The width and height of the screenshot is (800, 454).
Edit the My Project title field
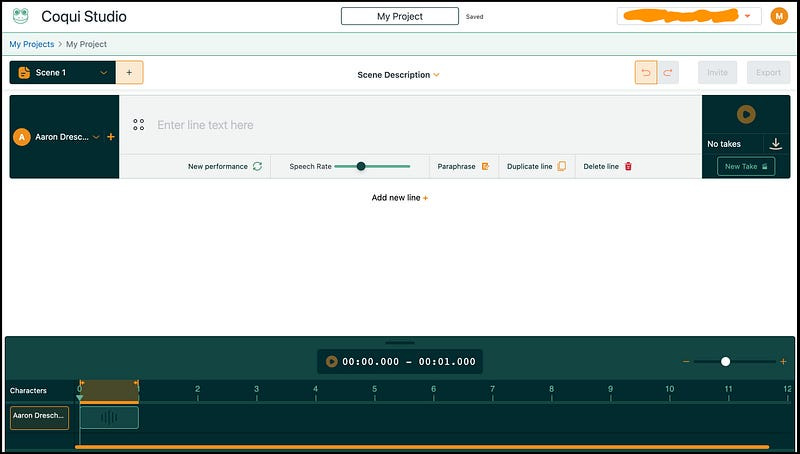click(400, 16)
